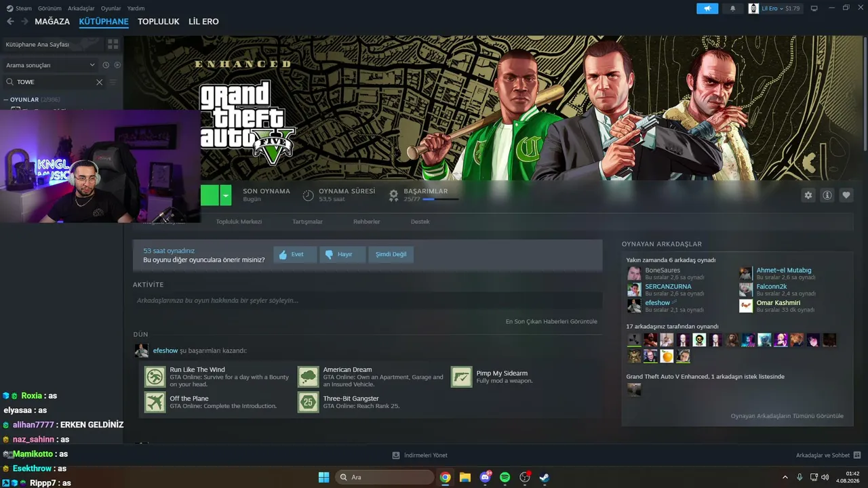
Task: Open Run Like The Wind achievement icon
Action: tap(155, 377)
